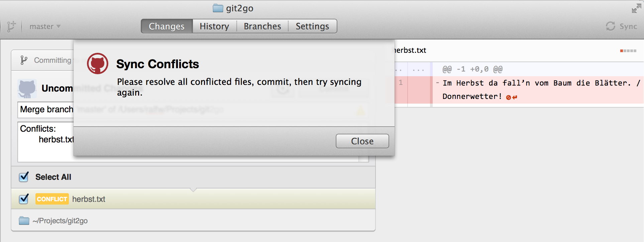This screenshot has width=644, height=242.
Task: Click the Merge branch commit summary field
Action: coord(193,110)
